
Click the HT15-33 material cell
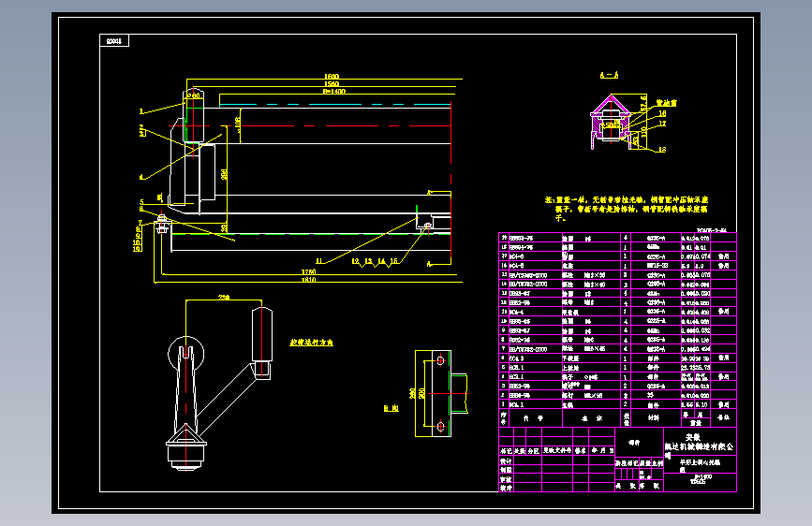pos(657,266)
